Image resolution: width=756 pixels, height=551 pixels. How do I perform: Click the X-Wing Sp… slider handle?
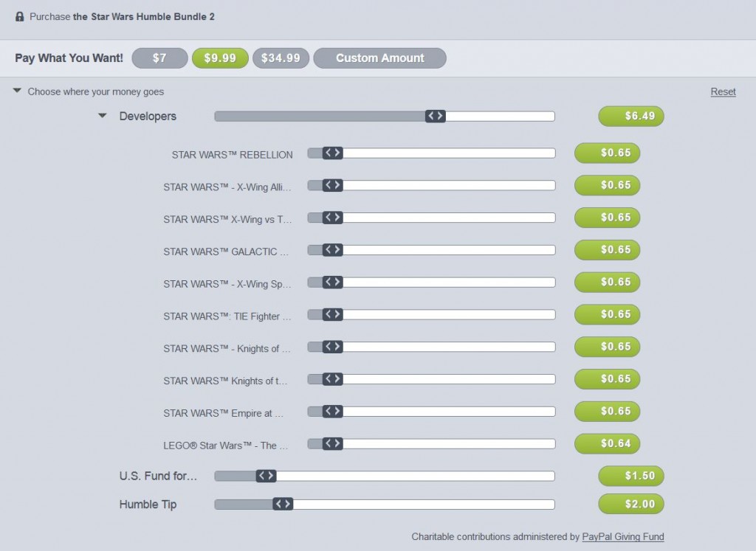tap(333, 283)
